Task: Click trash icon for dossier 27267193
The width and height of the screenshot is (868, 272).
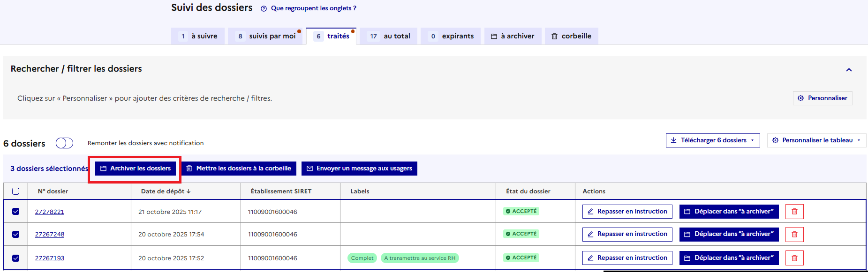Action: [794, 258]
